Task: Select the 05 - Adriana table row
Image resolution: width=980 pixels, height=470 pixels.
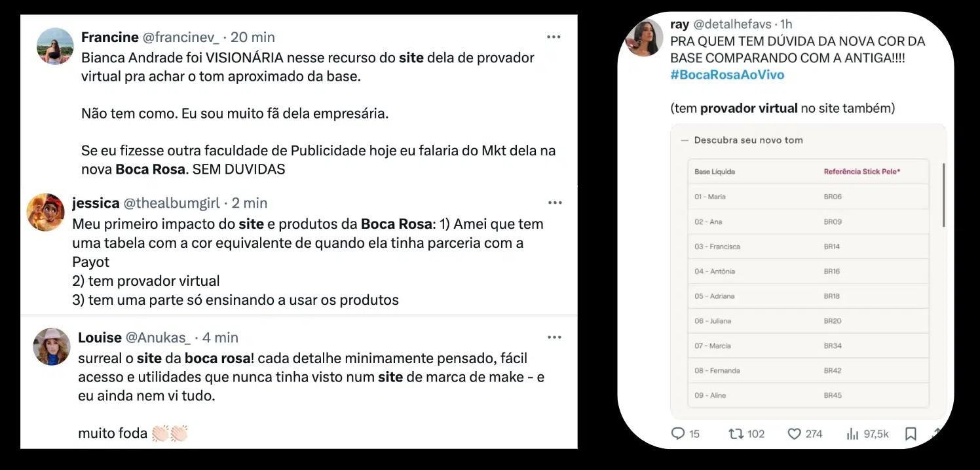Action: coord(808,296)
